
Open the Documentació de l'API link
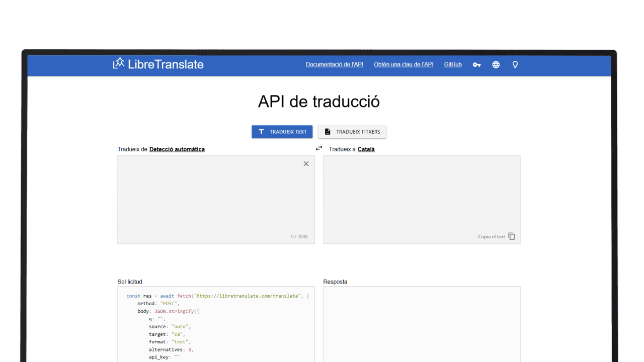[334, 65]
